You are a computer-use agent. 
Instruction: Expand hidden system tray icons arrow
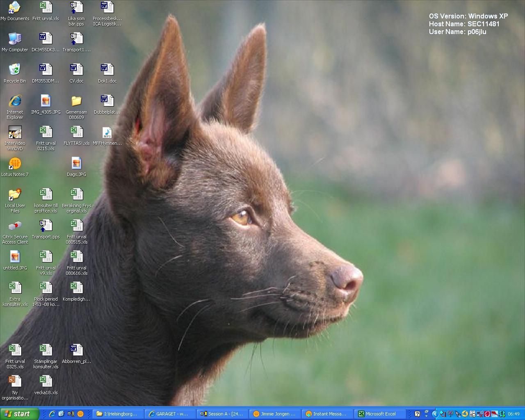point(435,414)
